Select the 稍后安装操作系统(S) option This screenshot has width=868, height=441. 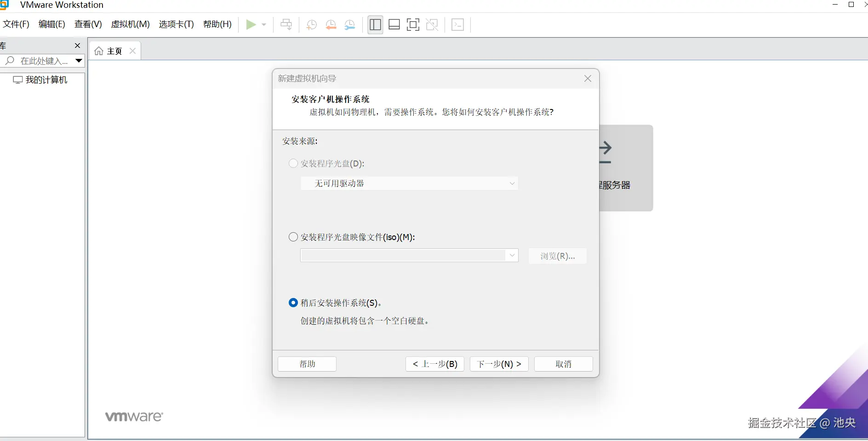tap(293, 302)
